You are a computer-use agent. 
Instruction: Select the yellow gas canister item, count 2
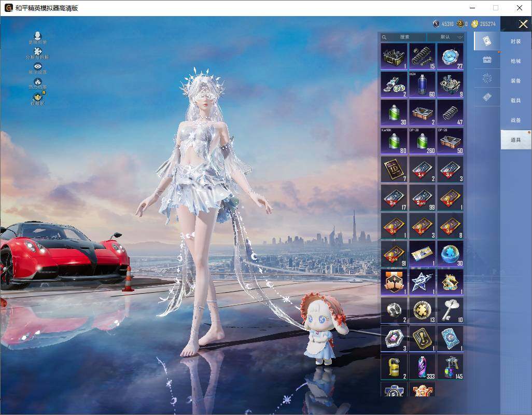click(394, 367)
